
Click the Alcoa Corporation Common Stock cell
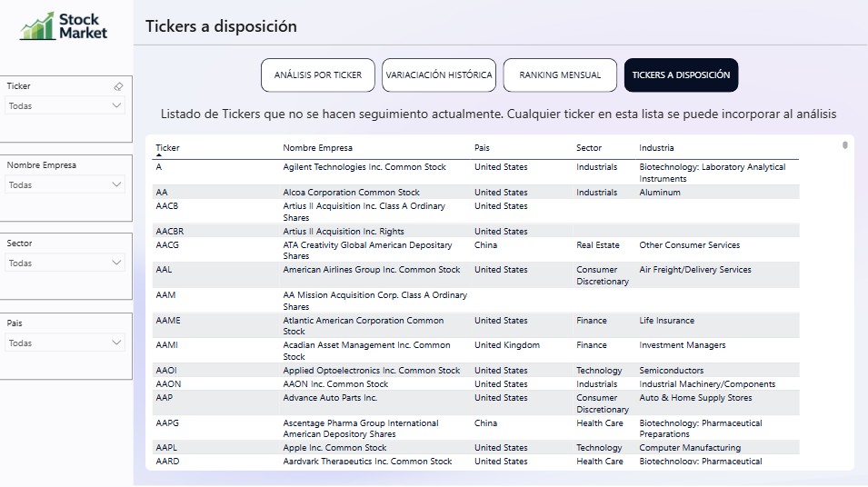coord(351,193)
